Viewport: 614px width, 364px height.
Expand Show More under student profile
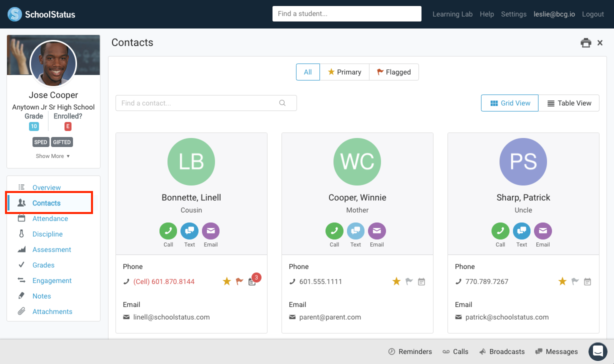pyautogui.click(x=53, y=156)
